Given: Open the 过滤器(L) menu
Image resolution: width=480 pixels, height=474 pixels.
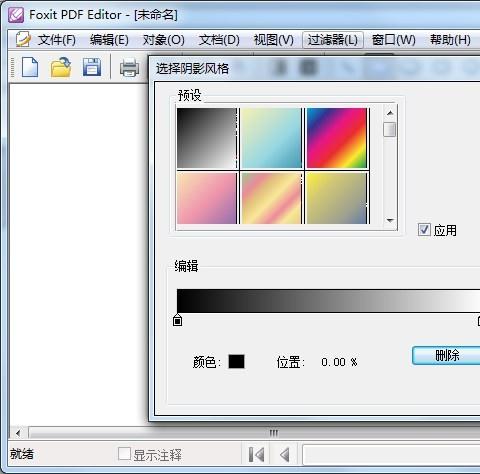Looking at the screenshot, I should (x=333, y=40).
